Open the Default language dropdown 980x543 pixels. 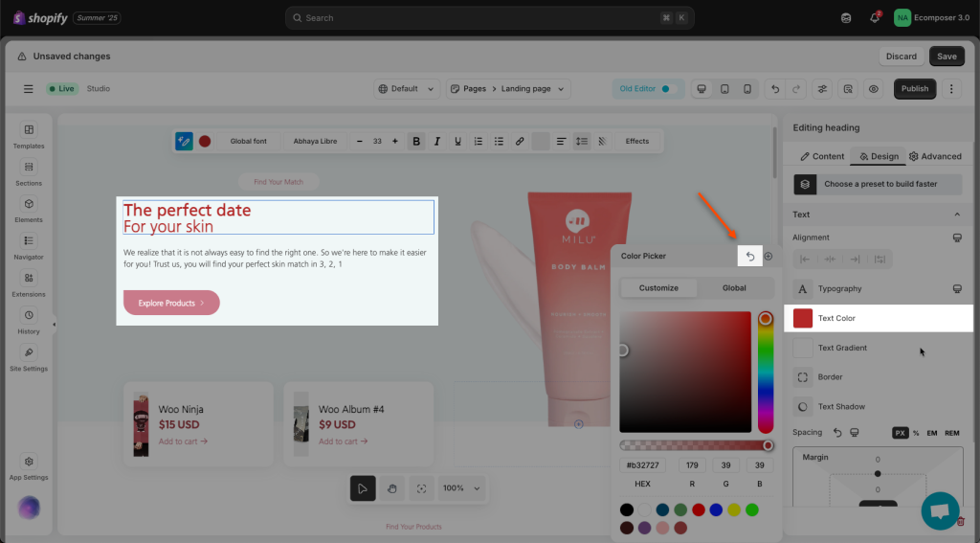coord(407,89)
